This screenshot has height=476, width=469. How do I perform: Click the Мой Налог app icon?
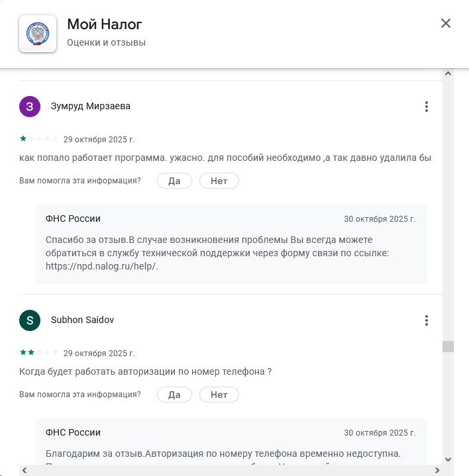tap(38, 34)
